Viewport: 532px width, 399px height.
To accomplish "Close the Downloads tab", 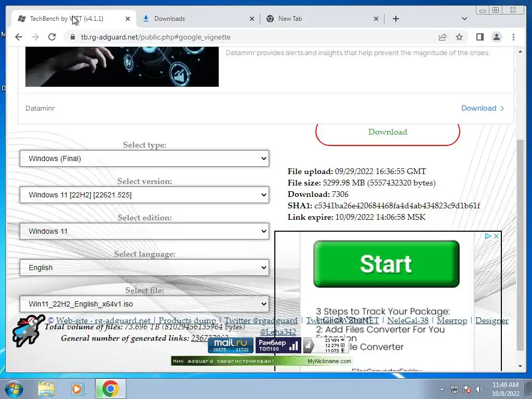I will [x=252, y=19].
